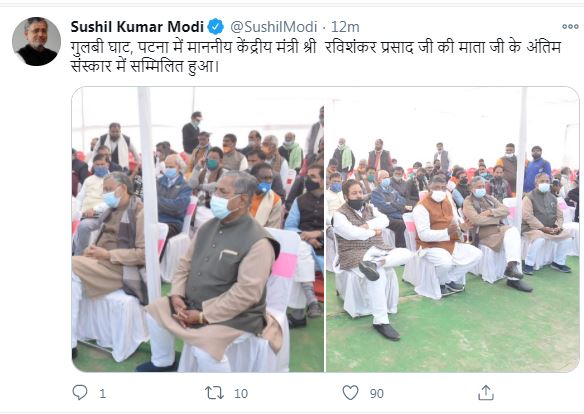Click the like count number 90
This screenshot has height=414, width=584.
point(377,394)
